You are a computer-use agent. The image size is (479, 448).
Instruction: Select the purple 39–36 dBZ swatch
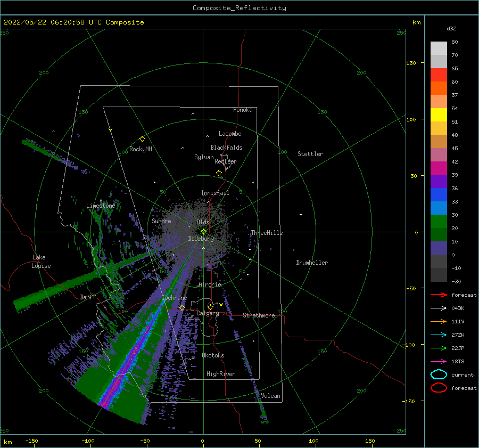click(439, 182)
